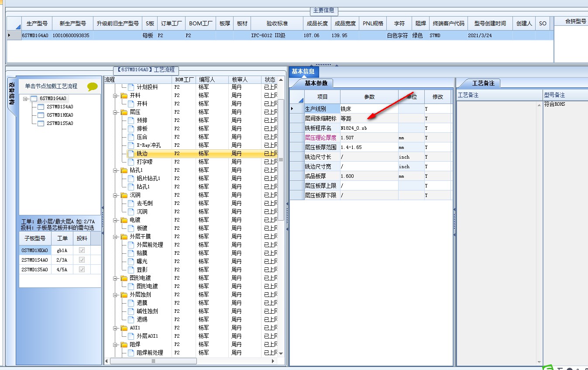The image size is (588, 370).
Task: Click window icon of 0S7MD1HKA0 node
Action: click(41, 115)
